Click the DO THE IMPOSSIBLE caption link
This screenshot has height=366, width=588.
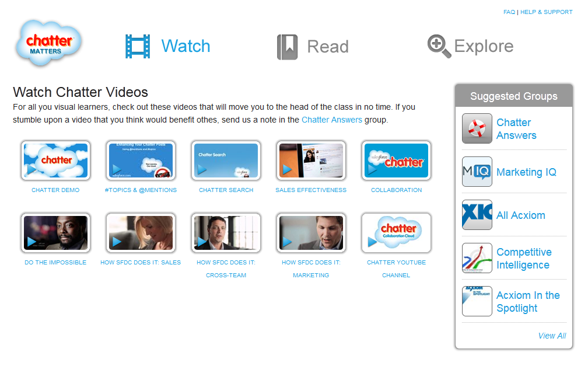click(x=55, y=263)
